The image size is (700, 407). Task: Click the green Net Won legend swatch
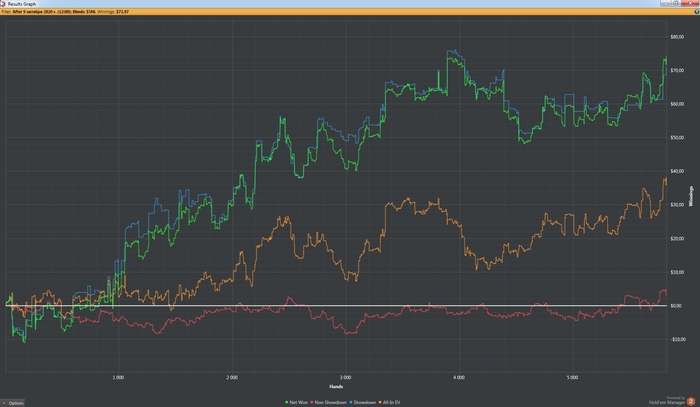(287, 403)
